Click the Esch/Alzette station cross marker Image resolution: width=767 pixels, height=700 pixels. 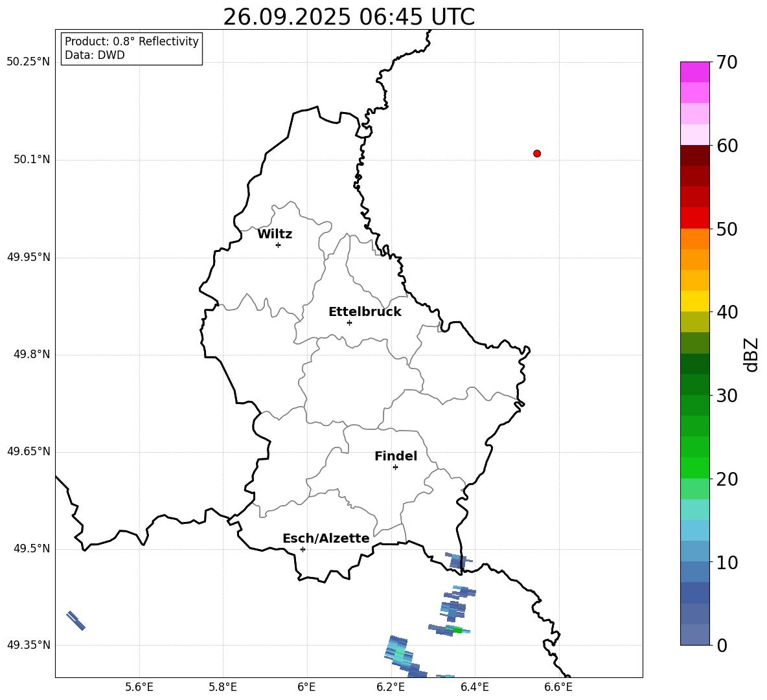tap(303, 549)
